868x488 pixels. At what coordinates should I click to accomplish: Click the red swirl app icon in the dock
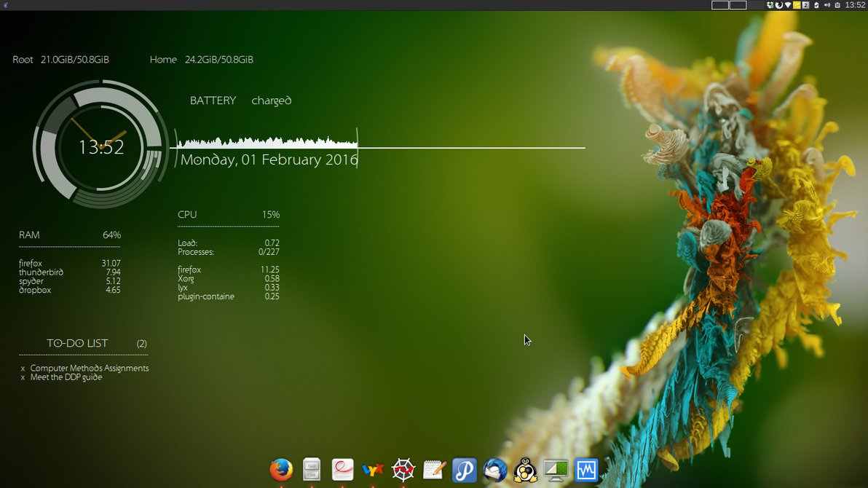click(x=342, y=470)
